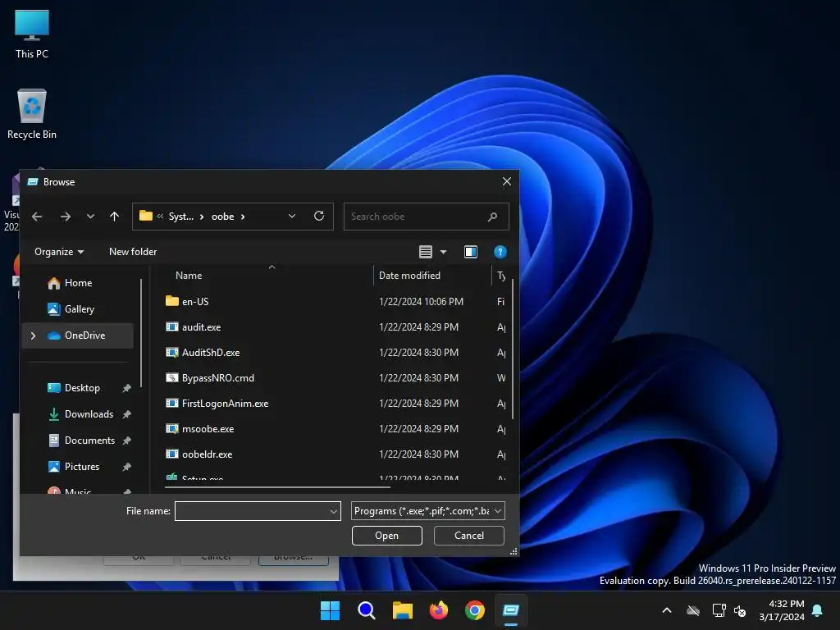
Task: Launch Firefox from taskbar
Action: [439, 610]
